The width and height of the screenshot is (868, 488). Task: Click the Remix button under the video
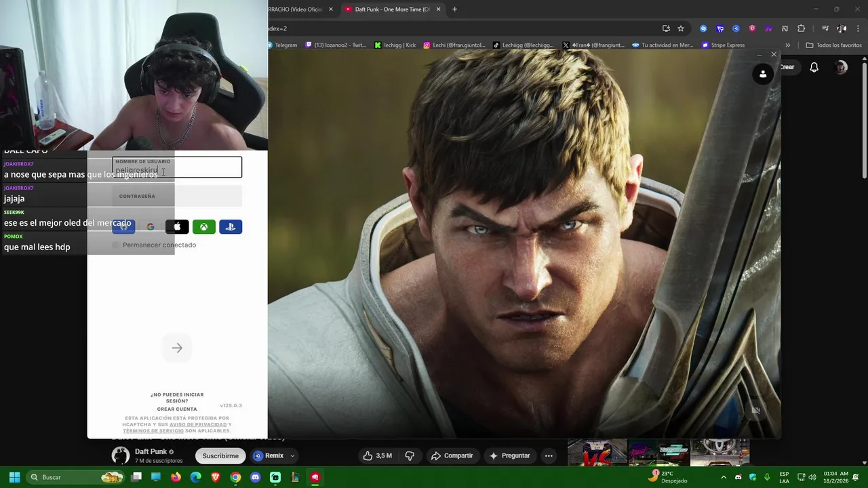269,456
